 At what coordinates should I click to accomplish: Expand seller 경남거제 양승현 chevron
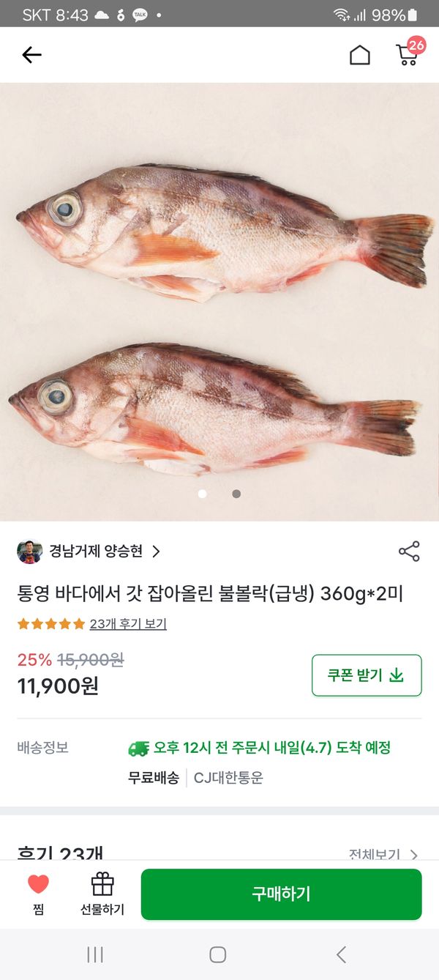click(156, 552)
